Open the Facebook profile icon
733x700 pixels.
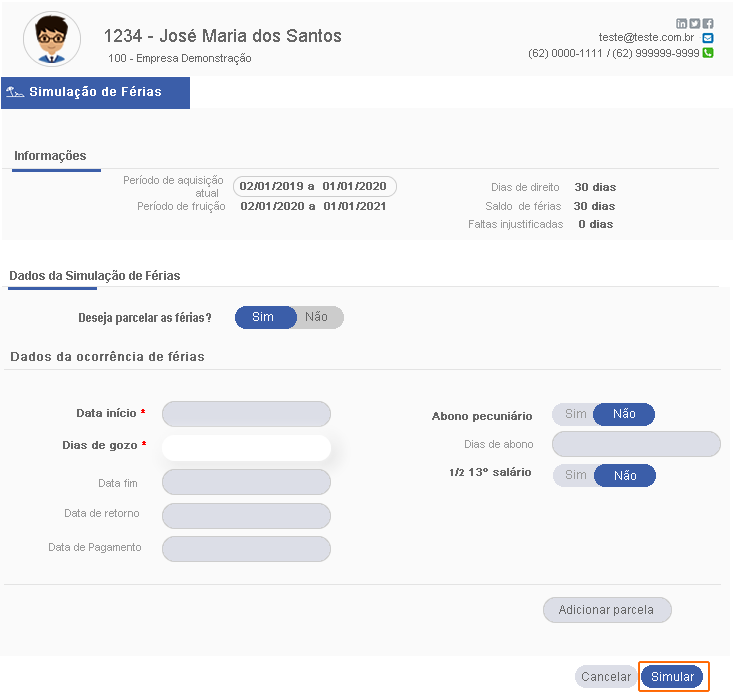(708, 23)
